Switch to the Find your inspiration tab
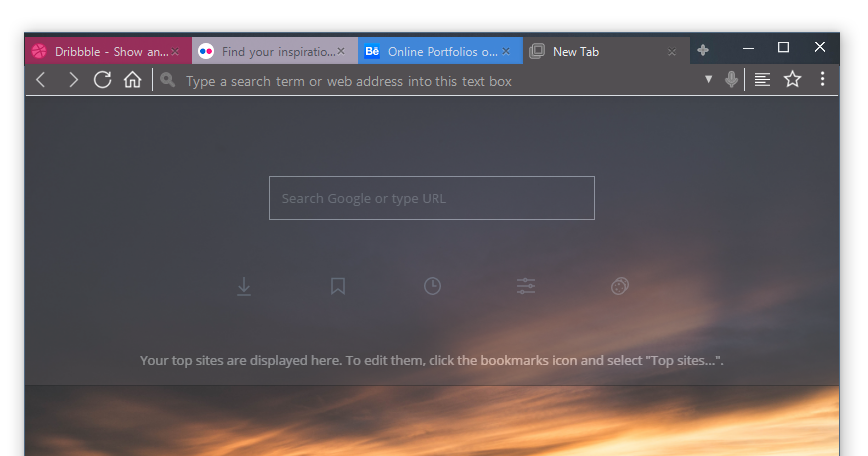Screen dimensions: 868x456 (275, 51)
